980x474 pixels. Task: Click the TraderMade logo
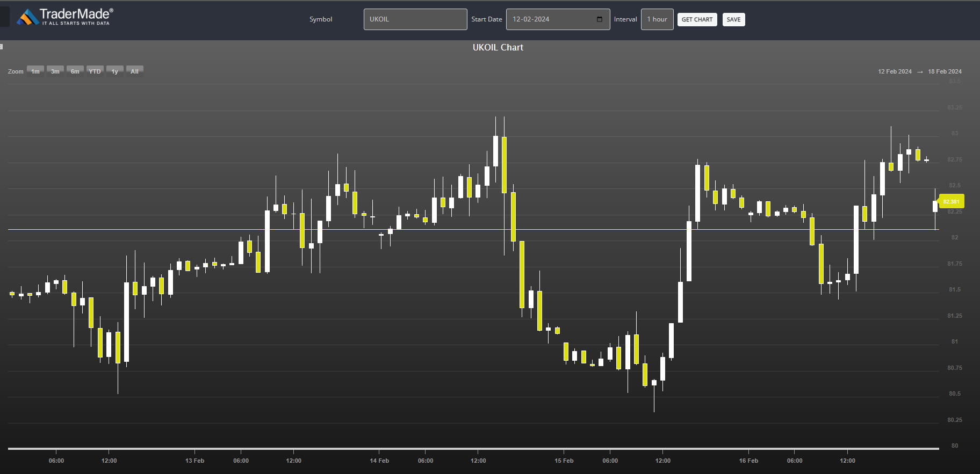[65, 17]
